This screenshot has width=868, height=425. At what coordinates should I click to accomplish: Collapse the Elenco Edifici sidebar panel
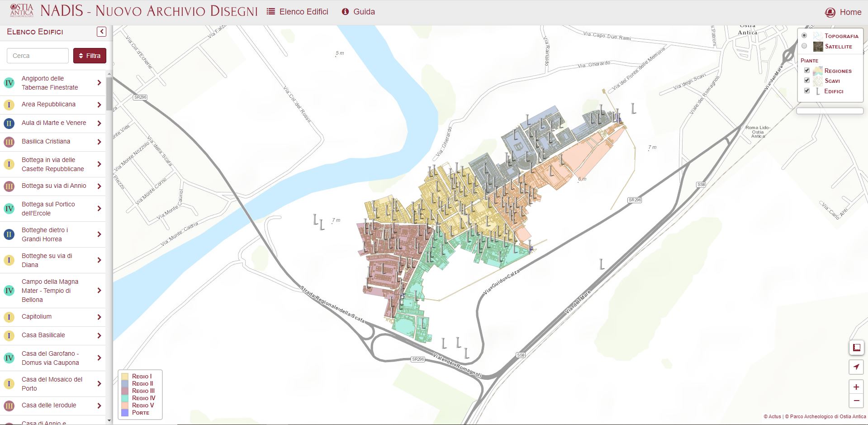coord(101,31)
